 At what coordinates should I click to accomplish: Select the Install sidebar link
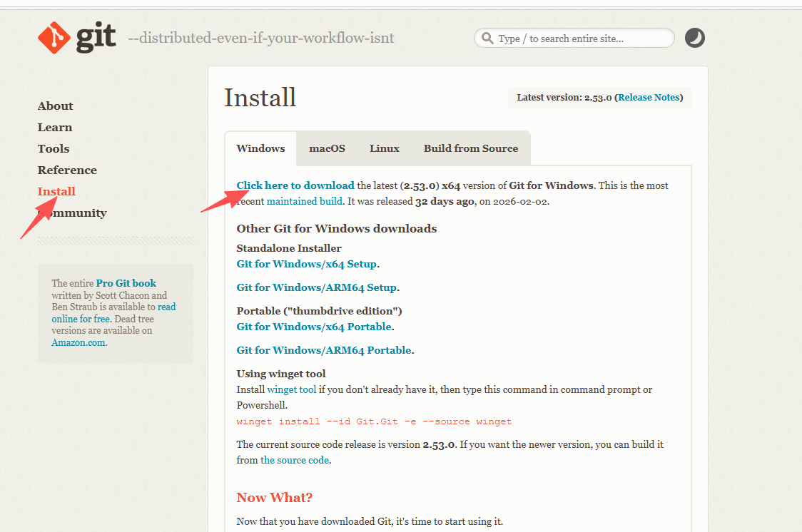pos(56,192)
